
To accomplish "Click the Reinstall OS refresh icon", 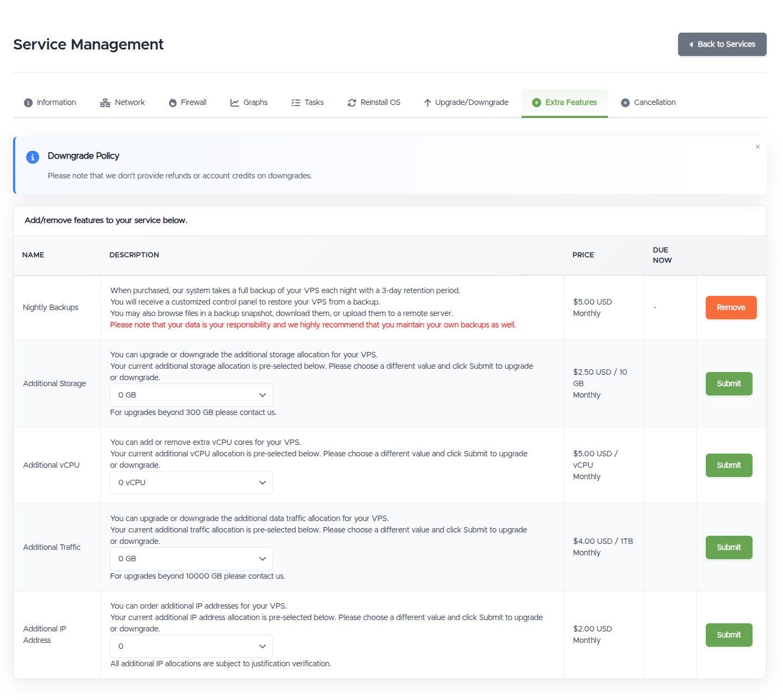I will (x=352, y=103).
